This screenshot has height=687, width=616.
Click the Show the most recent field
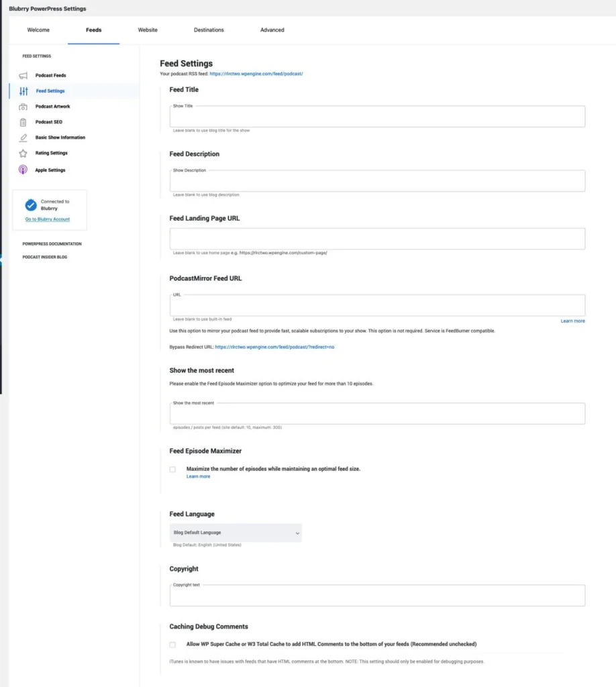click(x=377, y=413)
